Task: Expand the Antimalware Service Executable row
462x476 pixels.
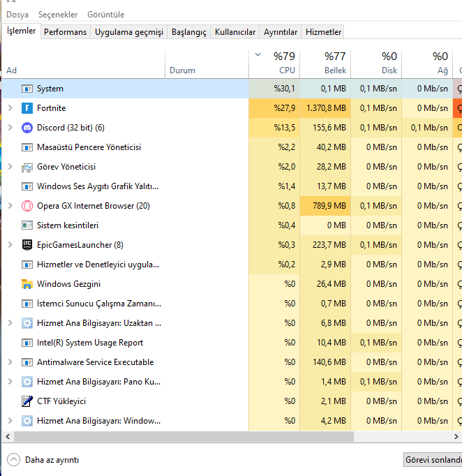Action: pyautogui.click(x=10, y=362)
